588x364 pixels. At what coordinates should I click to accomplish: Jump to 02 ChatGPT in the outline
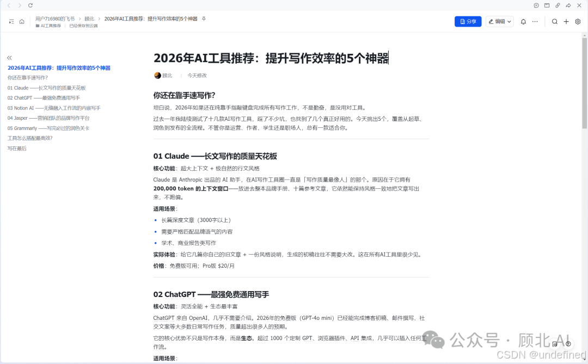tap(44, 98)
